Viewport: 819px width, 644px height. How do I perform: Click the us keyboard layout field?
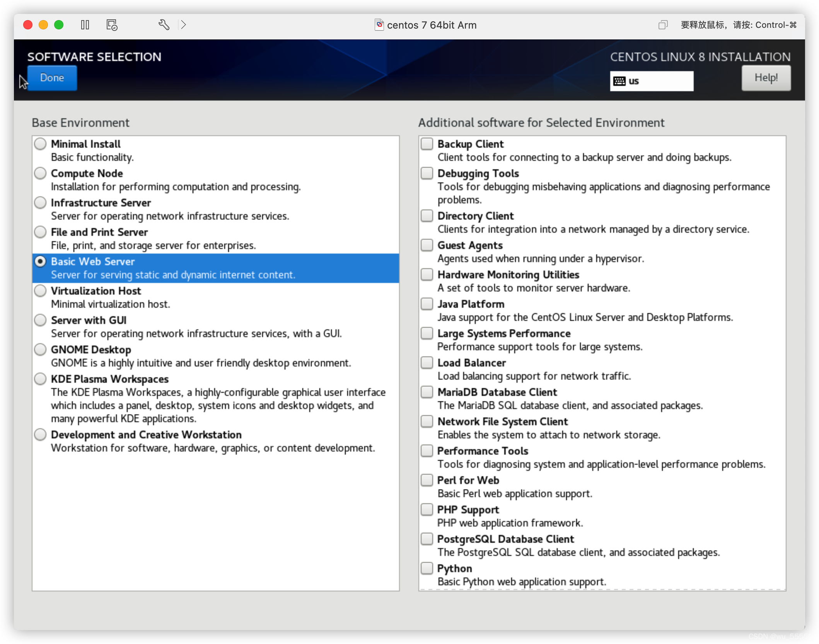click(x=652, y=81)
